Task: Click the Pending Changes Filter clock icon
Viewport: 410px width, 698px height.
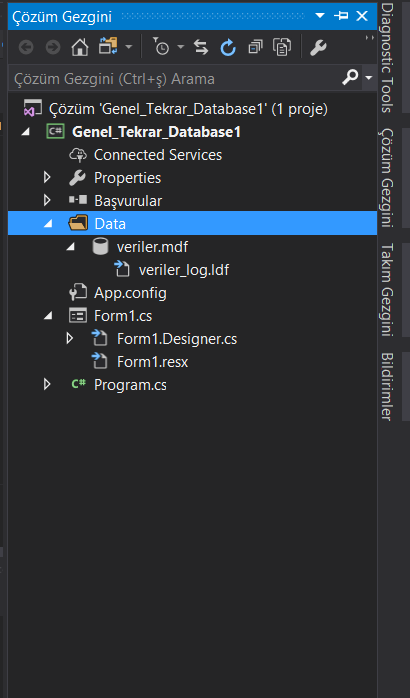Action: coord(161,47)
